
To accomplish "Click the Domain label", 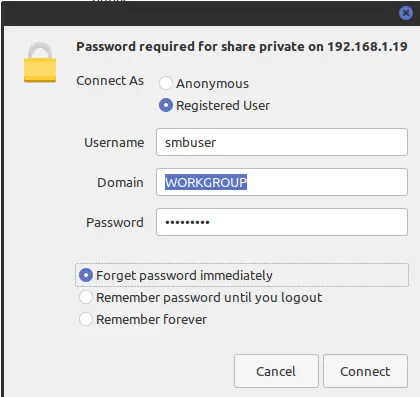I will 120,183.
